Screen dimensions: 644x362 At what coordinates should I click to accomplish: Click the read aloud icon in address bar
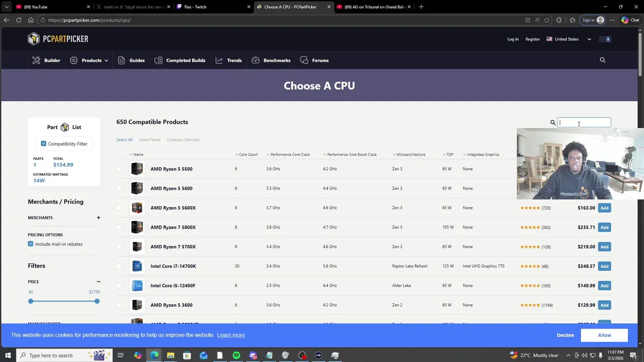(x=537, y=20)
